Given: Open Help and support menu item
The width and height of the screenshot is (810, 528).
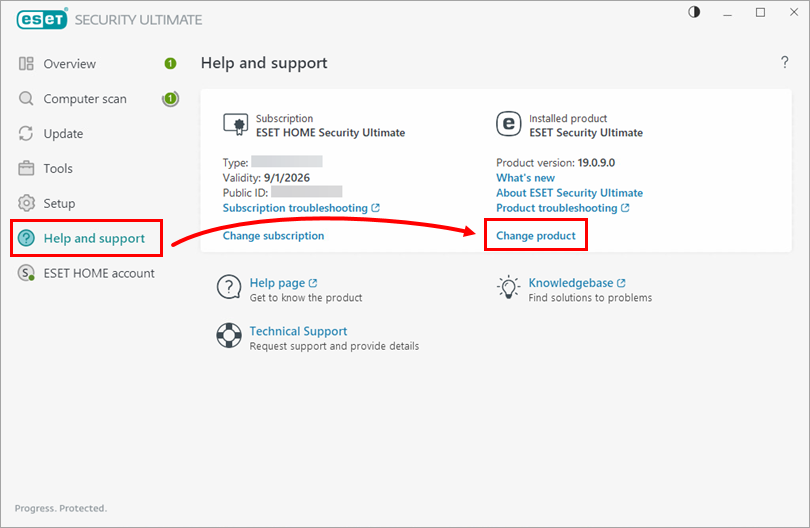Looking at the screenshot, I should pyautogui.click(x=94, y=238).
